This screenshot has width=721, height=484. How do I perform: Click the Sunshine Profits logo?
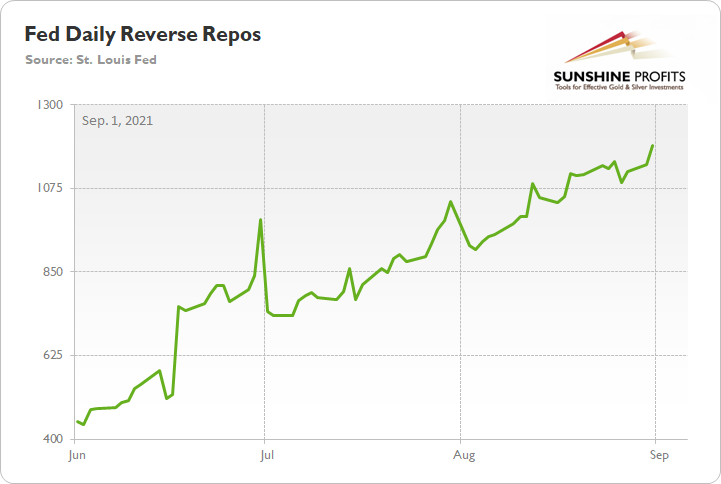[619, 60]
